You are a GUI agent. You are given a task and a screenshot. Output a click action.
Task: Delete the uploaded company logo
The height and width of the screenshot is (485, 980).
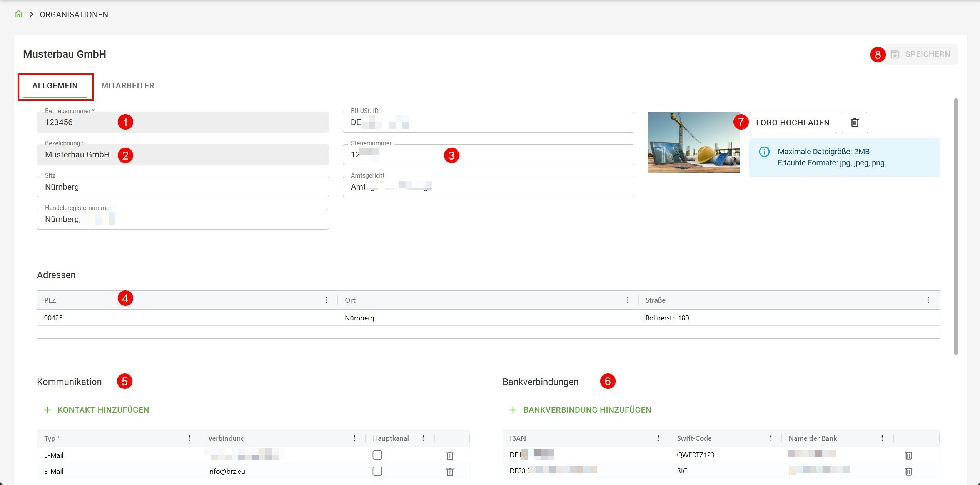coord(855,123)
